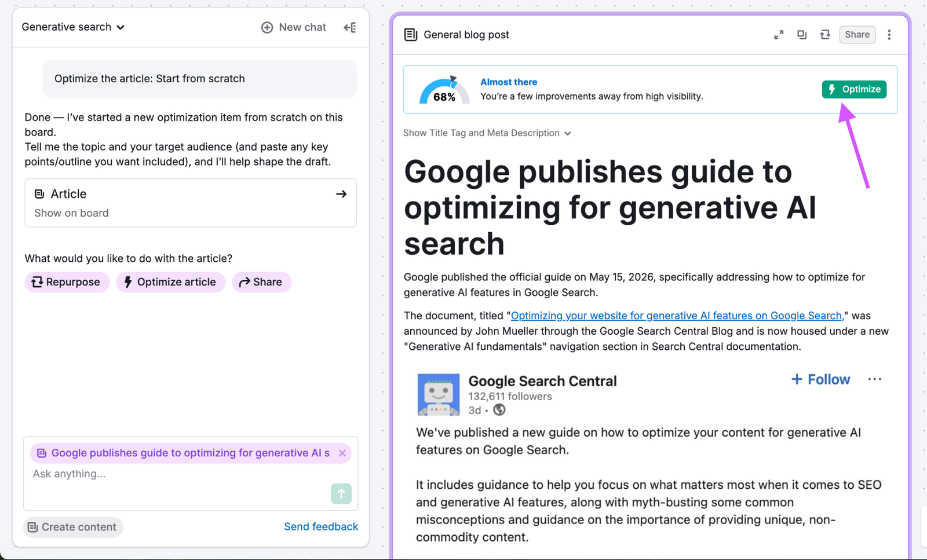Viewport: 927px width, 560px height.
Task: Click the repurpose arrows icon beside Share
Action: tap(825, 35)
